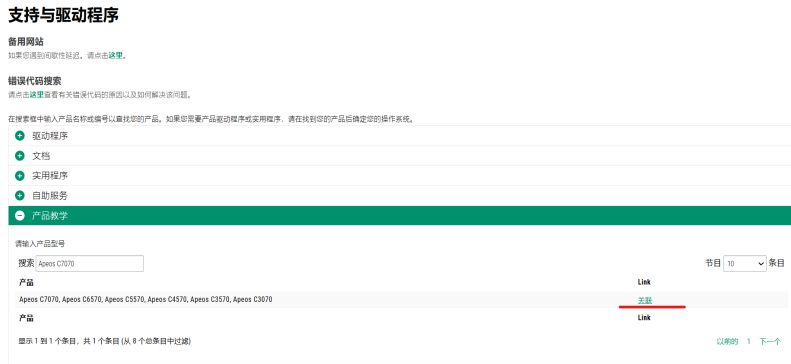Click the bottom Link footer header

(644, 318)
